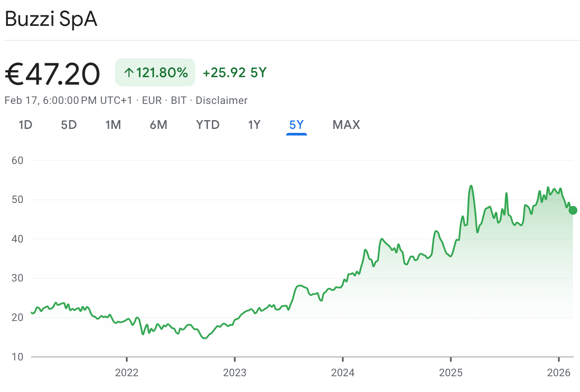Switch chart to 1M range
This screenshot has width=580, height=392.
tap(113, 125)
